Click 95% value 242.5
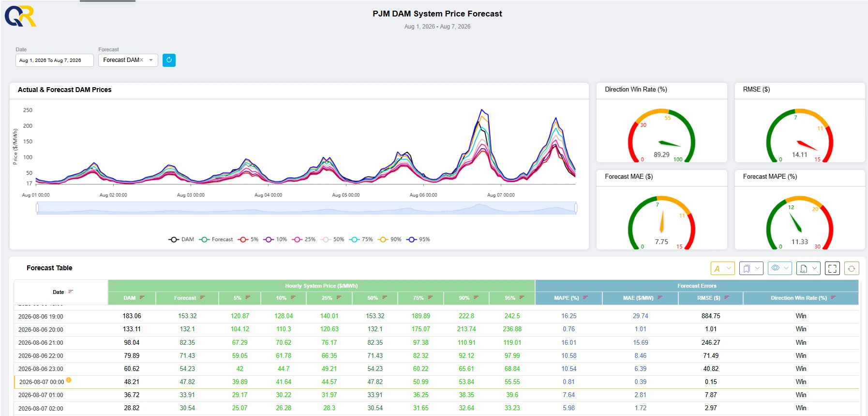The height and width of the screenshot is (416, 868). [x=512, y=316]
